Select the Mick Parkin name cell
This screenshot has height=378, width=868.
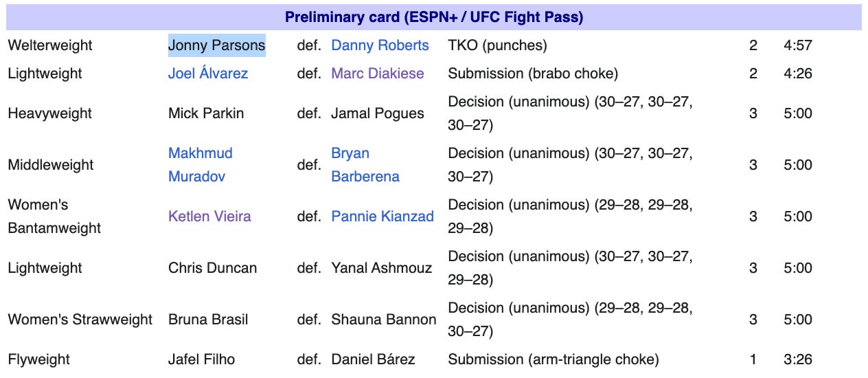tap(206, 113)
